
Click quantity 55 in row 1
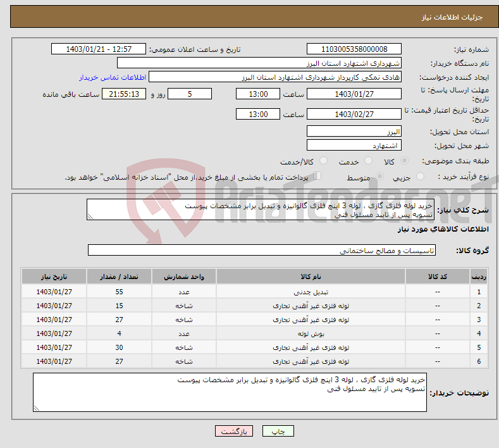(x=119, y=292)
